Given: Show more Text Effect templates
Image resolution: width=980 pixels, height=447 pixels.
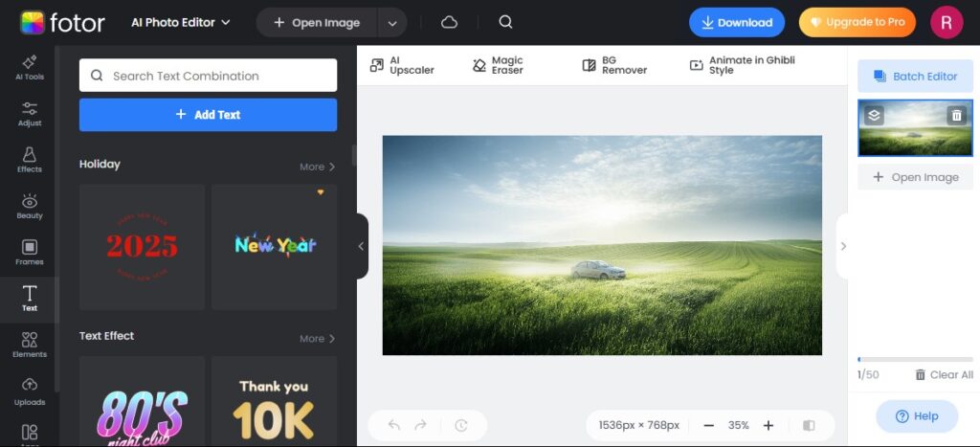Looking at the screenshot, I should (x=318, y=339).
